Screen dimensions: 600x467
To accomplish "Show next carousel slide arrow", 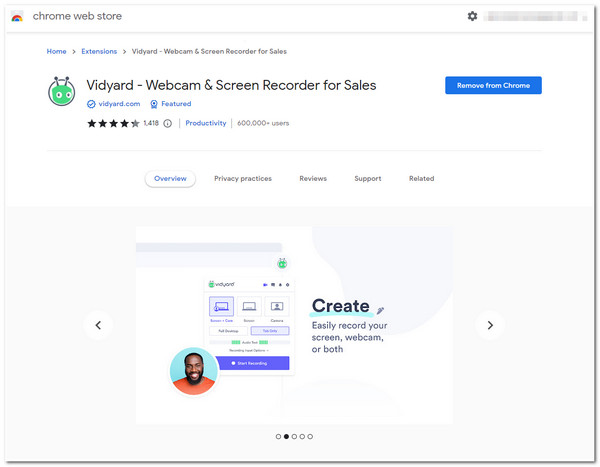I will 490,325.
